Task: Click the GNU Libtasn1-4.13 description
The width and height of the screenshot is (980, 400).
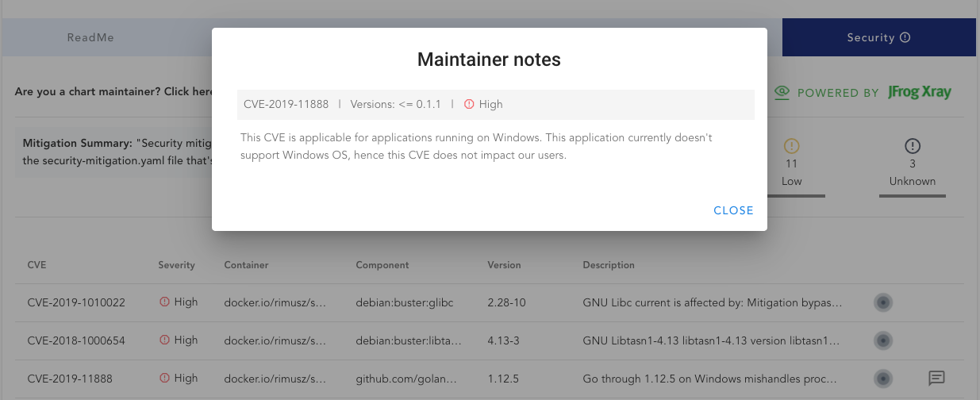Action: tap(713, 340)
